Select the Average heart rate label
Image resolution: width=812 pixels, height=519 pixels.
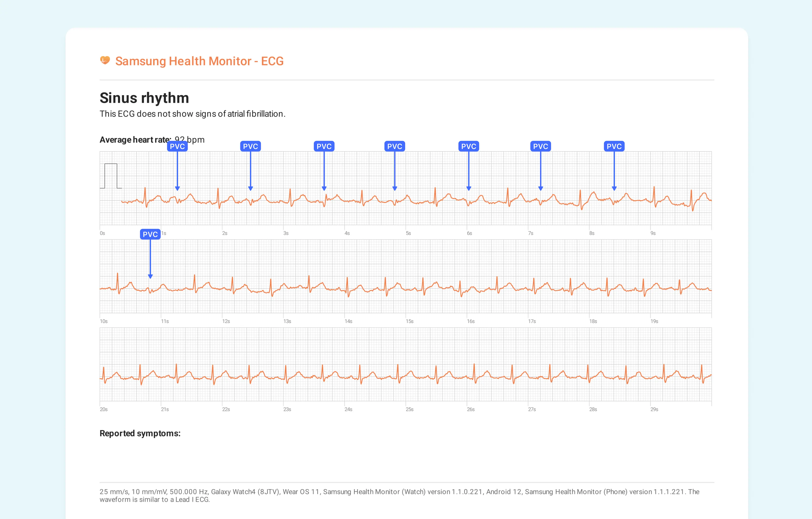click(135, 139)
